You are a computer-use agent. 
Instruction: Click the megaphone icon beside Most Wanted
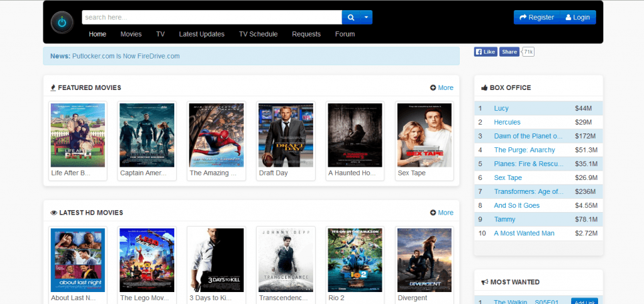485,282
